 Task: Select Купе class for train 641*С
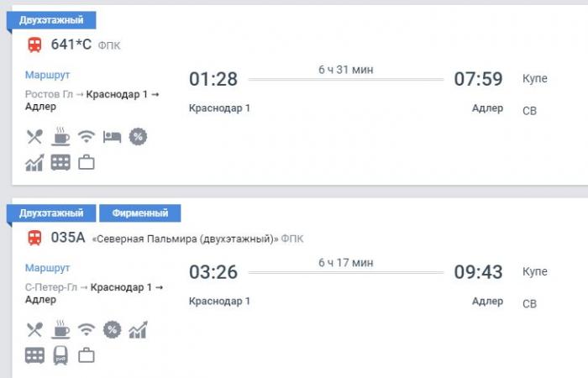pos(535,79)
